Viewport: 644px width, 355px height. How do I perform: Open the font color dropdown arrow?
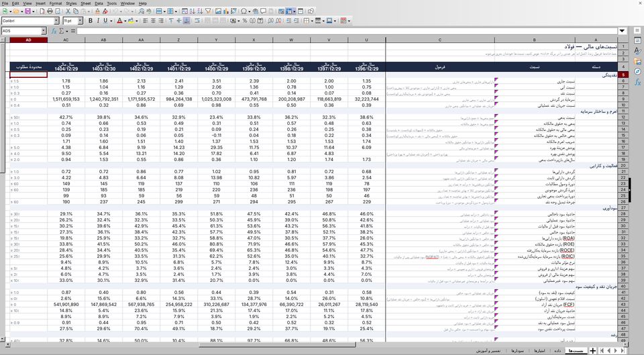(x=125, y=21)
